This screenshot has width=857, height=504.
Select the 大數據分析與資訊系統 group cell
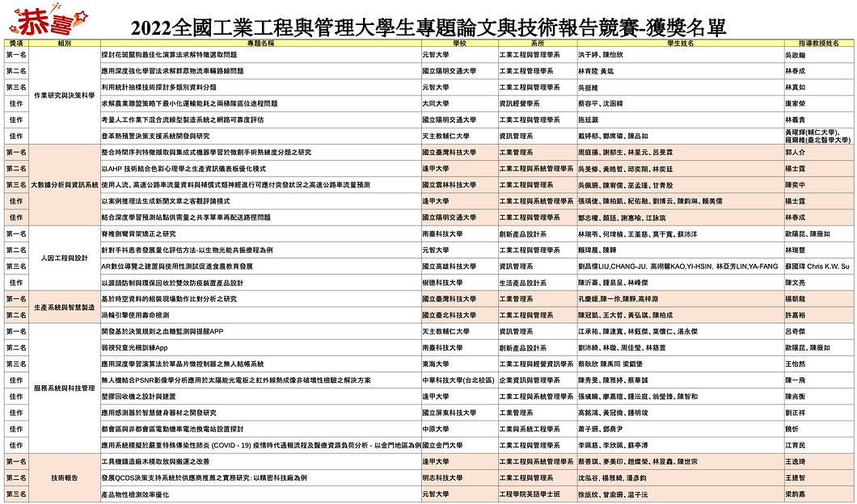pos(64,185)
